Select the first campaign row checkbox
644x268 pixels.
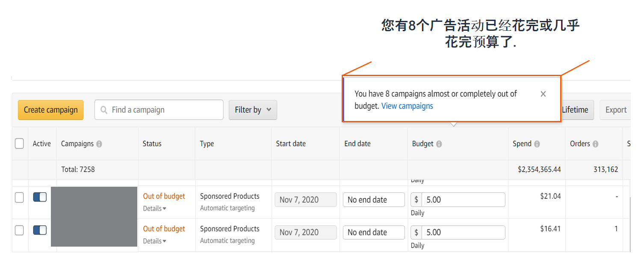(x=19, y=197)
